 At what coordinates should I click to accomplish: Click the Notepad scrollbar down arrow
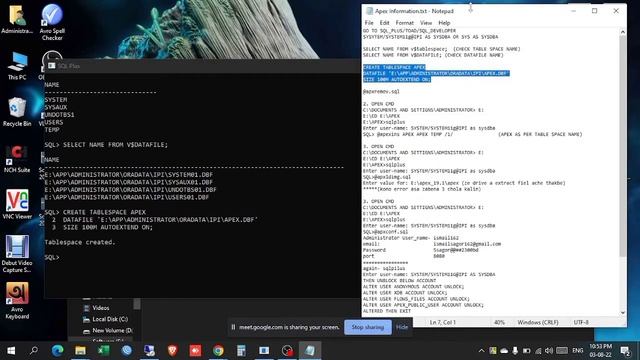622,313
